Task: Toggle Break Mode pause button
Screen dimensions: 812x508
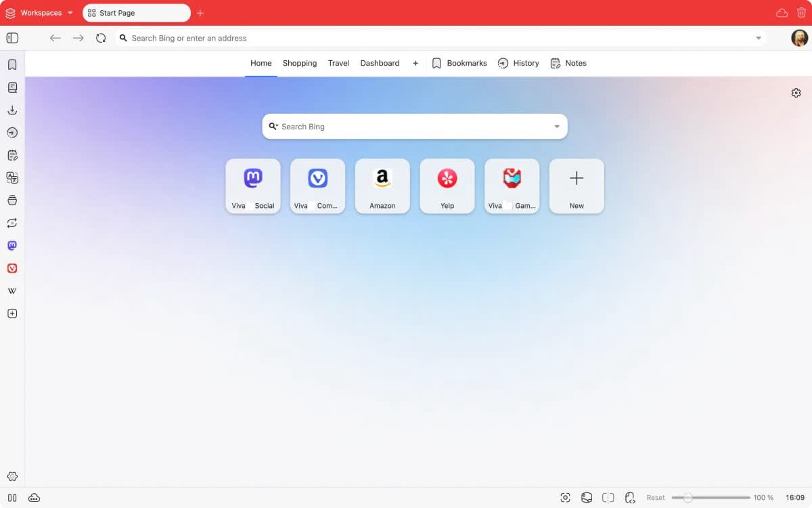Action: 12,498
